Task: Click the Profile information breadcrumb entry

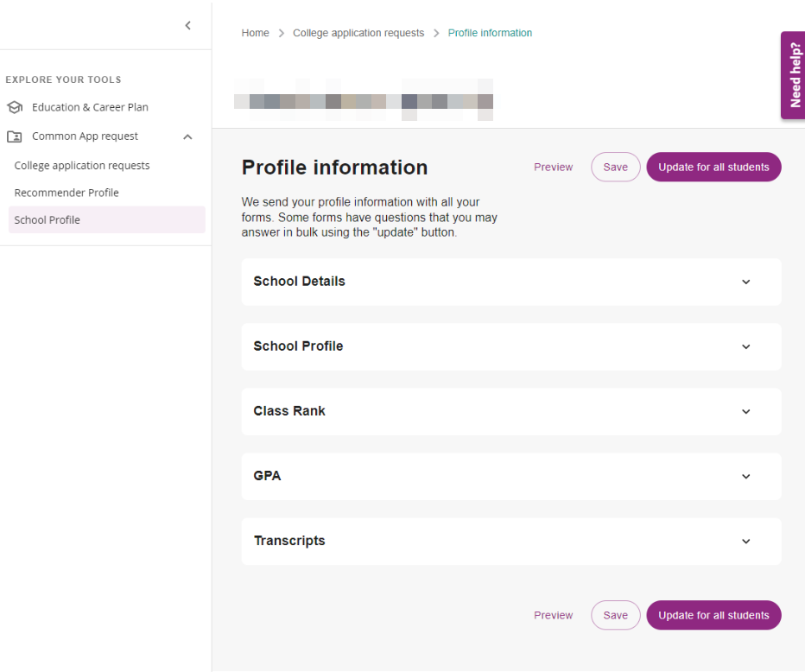Action: coord(490,33)
